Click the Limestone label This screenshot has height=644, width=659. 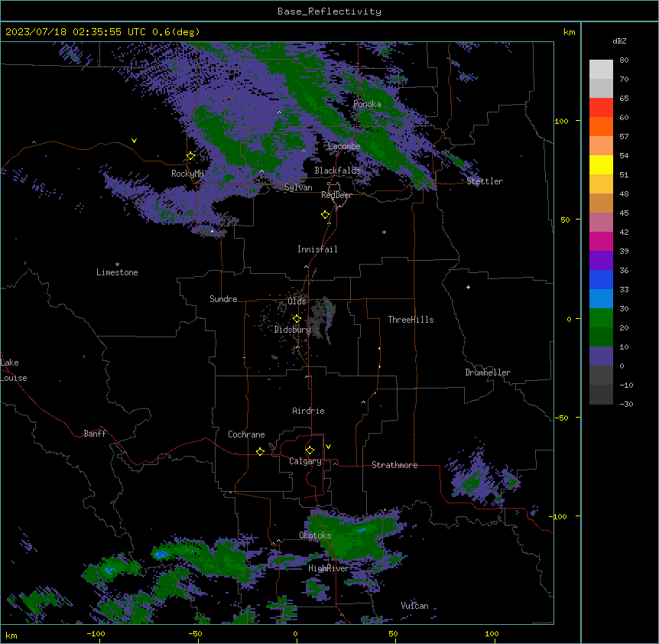pos(117,272)
